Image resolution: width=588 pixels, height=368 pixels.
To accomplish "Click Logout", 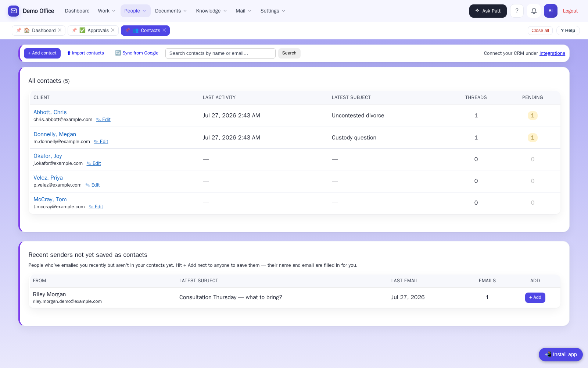I will [570, 11].
